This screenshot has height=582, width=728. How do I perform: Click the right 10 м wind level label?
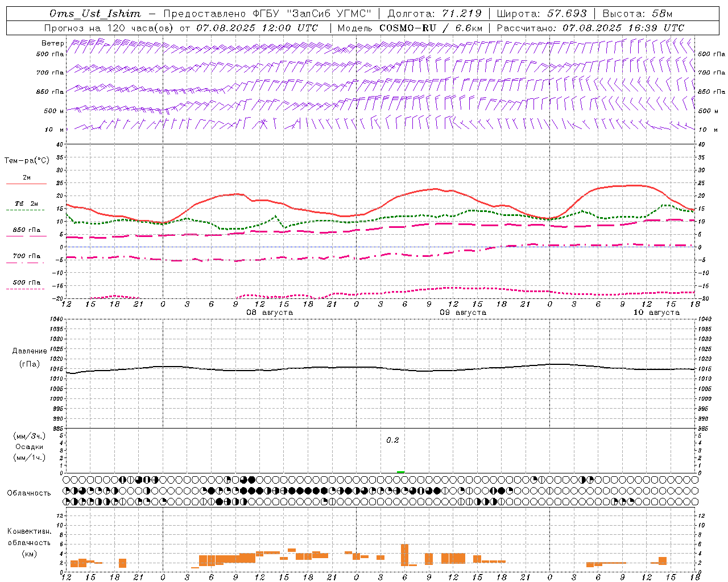pyautogui.click(x=707, y=130)
